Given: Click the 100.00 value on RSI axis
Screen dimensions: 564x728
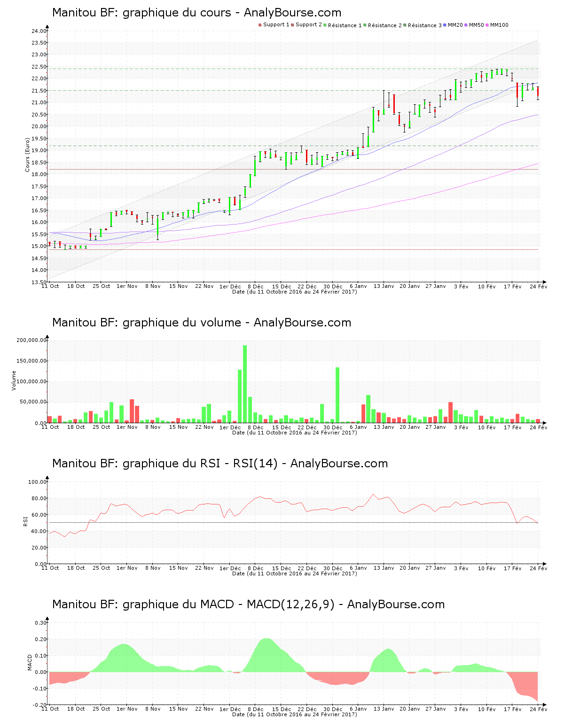Looking at the screenshot, I should pos(38,482).
